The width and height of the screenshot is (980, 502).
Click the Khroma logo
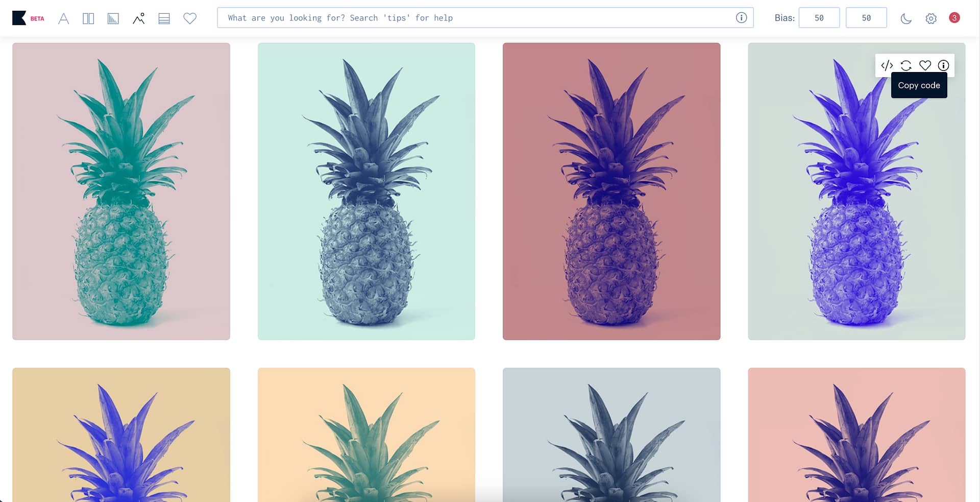(19, 18)
